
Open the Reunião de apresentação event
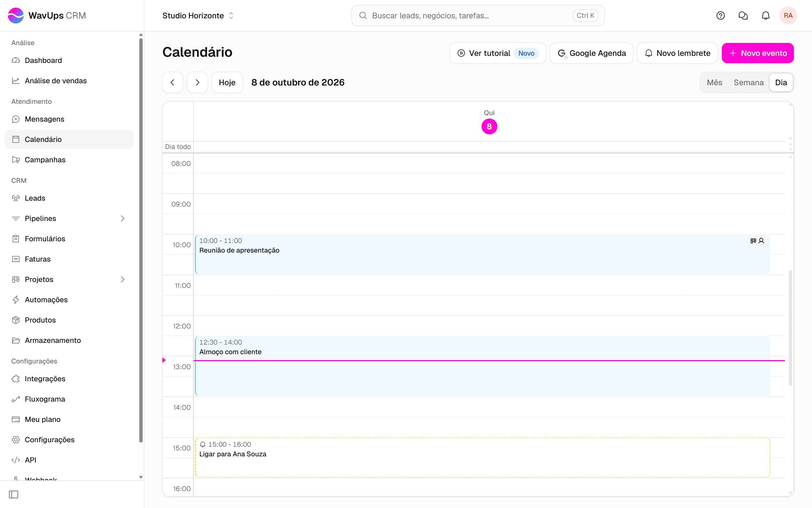(482, 254)
